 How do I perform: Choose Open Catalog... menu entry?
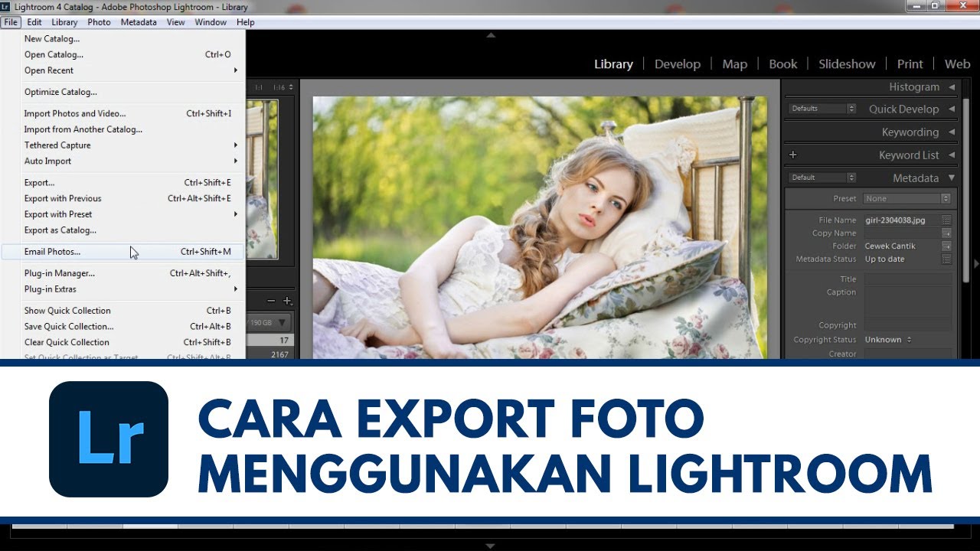pyautogui.click(x=122, y=54)
